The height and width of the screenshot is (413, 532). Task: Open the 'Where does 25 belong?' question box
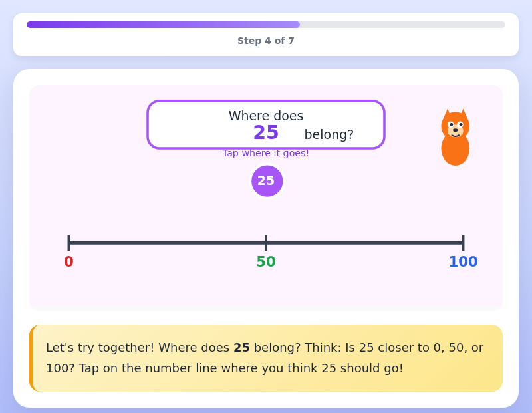pos(266,124)
